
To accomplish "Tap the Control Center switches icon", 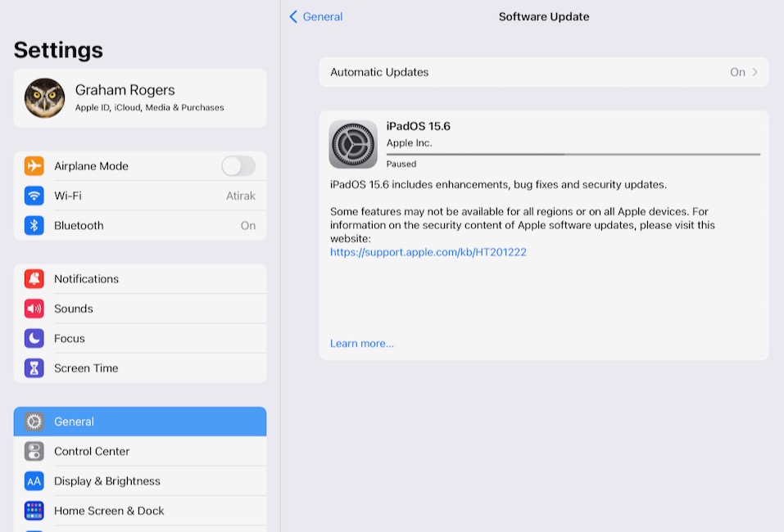I will click(x=34, y=451).
